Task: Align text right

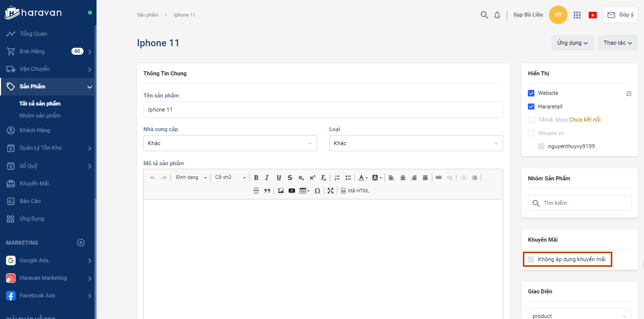Action: [414, 177]
